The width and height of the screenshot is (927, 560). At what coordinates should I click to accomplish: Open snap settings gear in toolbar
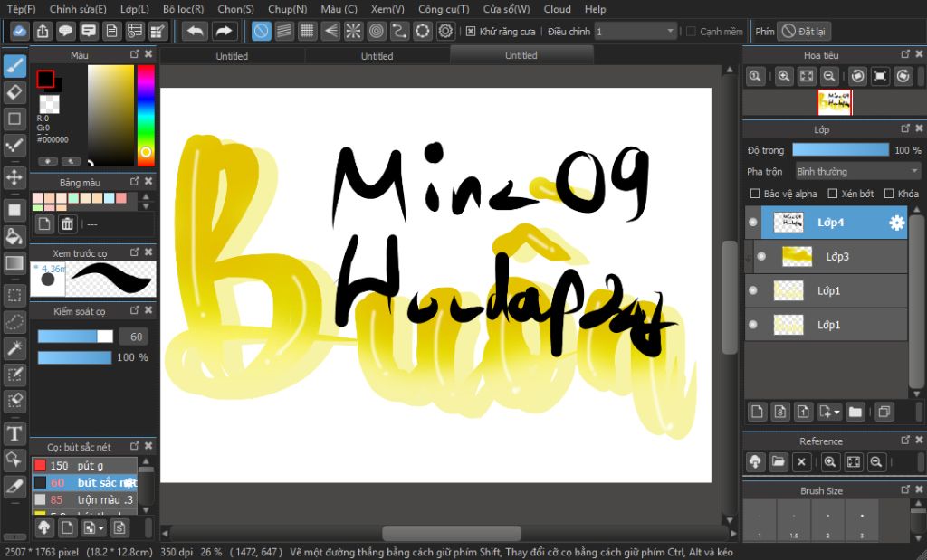tap(445, 32)
